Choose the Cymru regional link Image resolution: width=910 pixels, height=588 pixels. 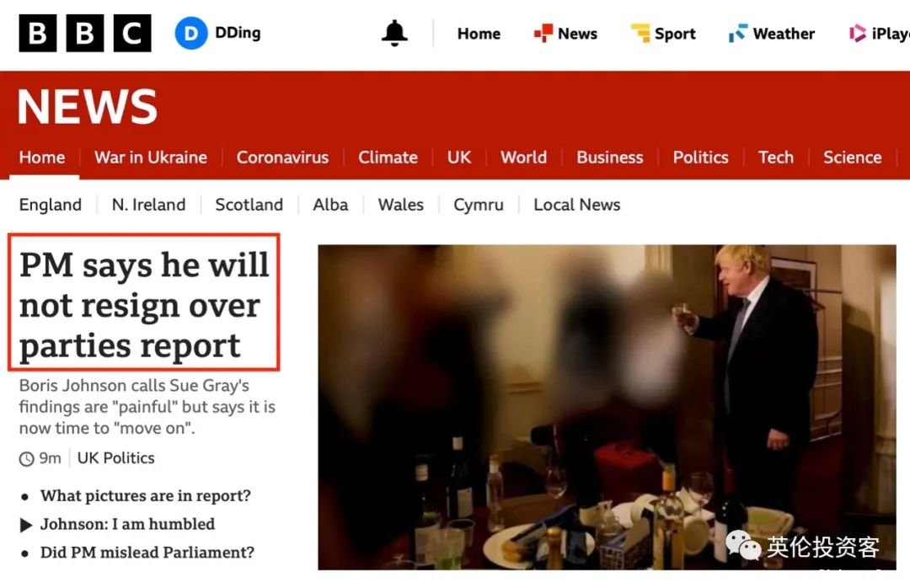(479, 205)
